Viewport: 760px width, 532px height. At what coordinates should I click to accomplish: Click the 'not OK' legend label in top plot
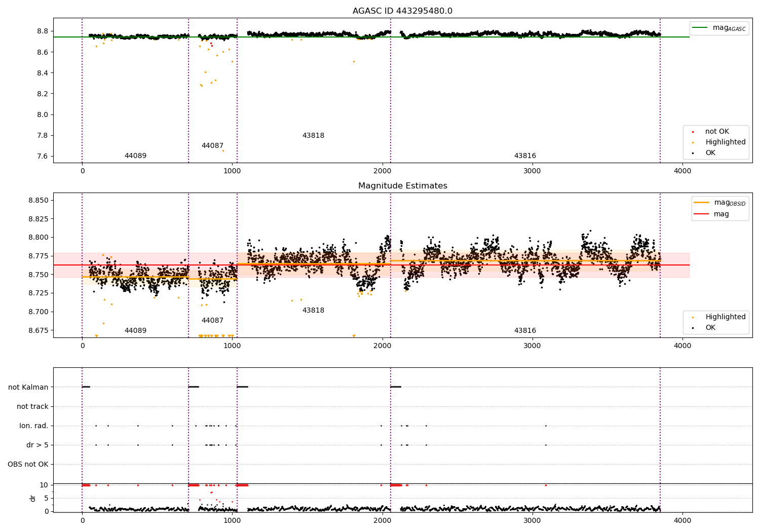pyautogui.click(x=716, y=132)
